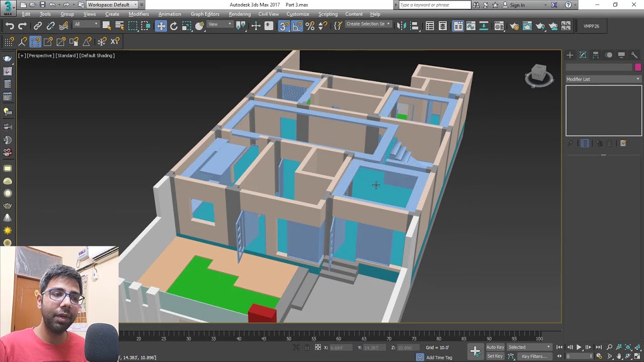Open Edit Named Selection Sets

(x=338, y=26)
